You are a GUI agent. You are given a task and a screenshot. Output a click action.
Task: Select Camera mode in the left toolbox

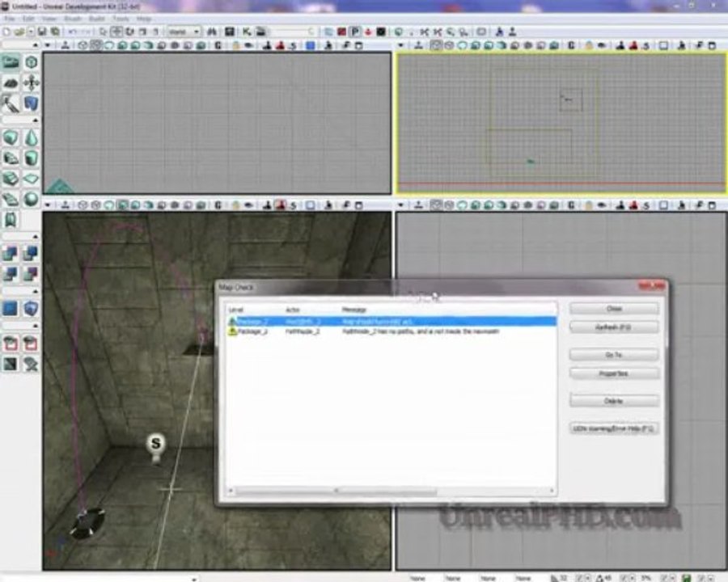[x=11, y=62]
